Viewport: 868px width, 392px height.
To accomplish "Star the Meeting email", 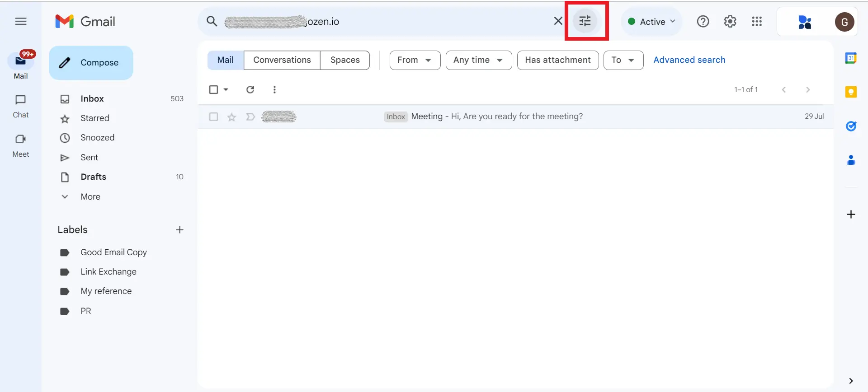I will pyautogui.click(x=232, y=117).
